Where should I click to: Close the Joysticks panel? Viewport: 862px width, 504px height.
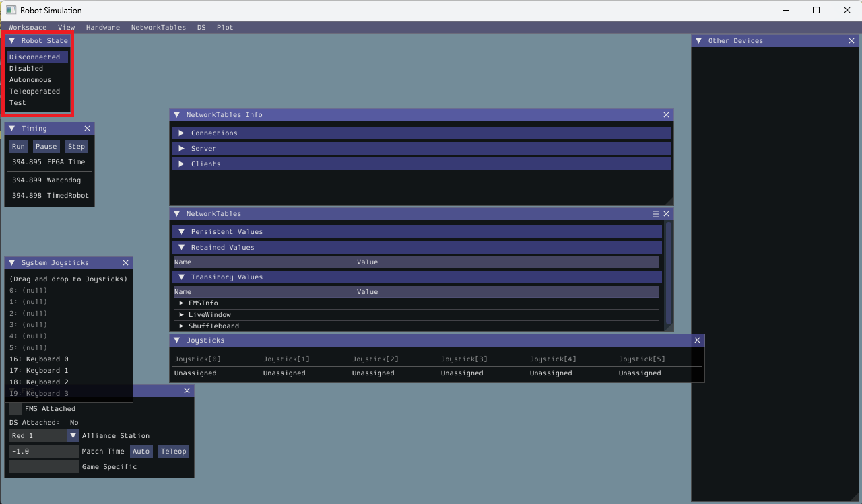coord(697,340)
